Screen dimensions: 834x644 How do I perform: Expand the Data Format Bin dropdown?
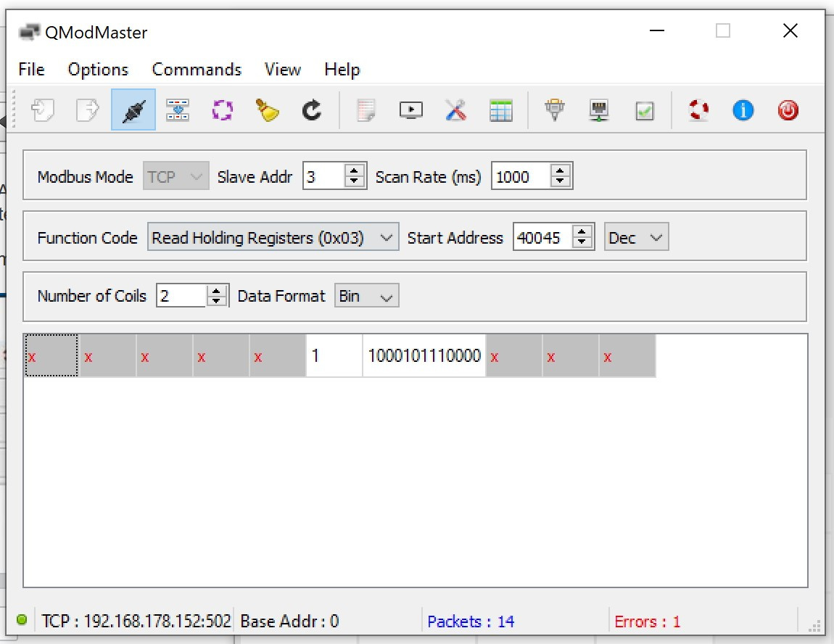[x=366, y=296]
